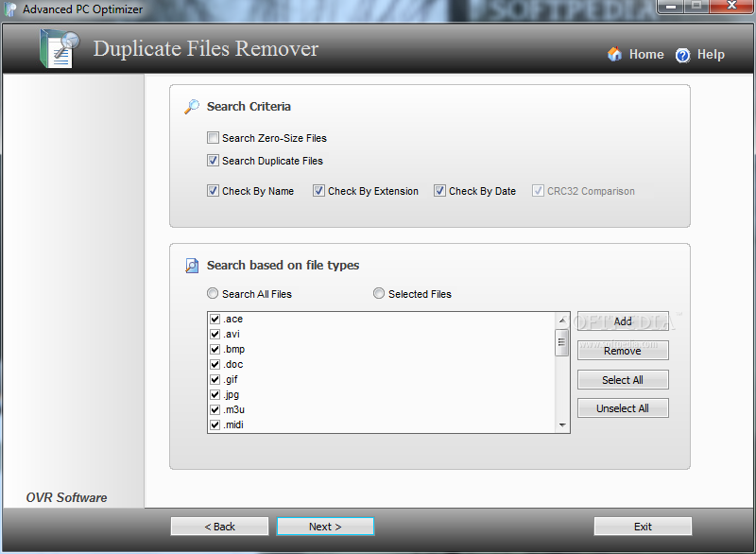Viewport: 756px width, 554px height.
Task: Minimize the Advanced PC Optimizer window
Action: pos(671,7)
